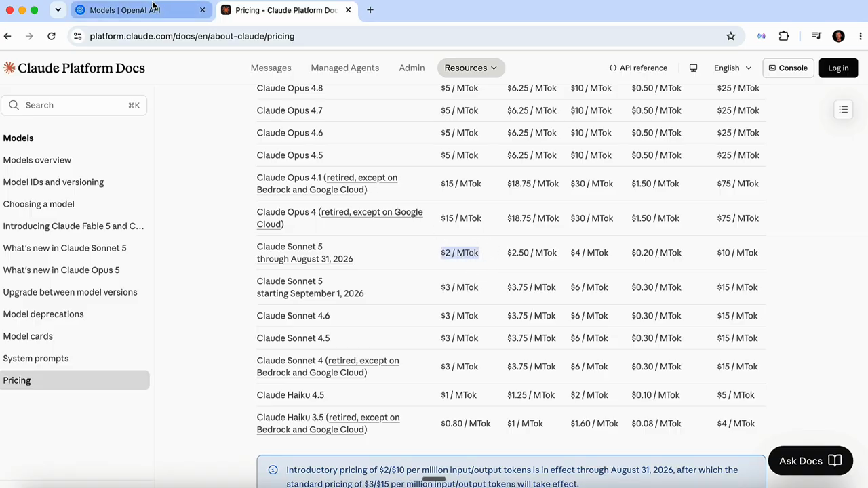868x488 pixels.
Task: Focus the Search docs field
Action: [x=74, y=105]
